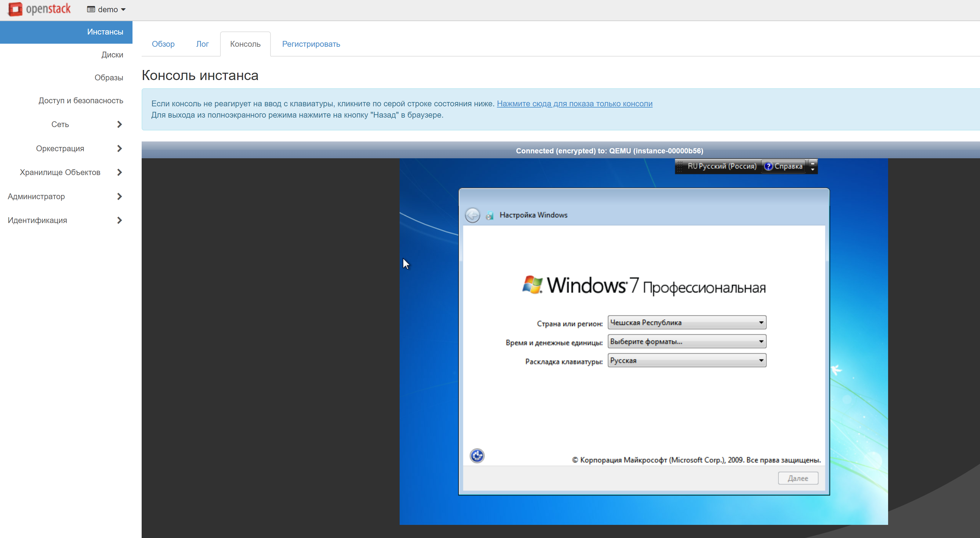This screenshot has height=538, width=980.
Task: Click the gray Connected status bar
Action: [561, 150]
